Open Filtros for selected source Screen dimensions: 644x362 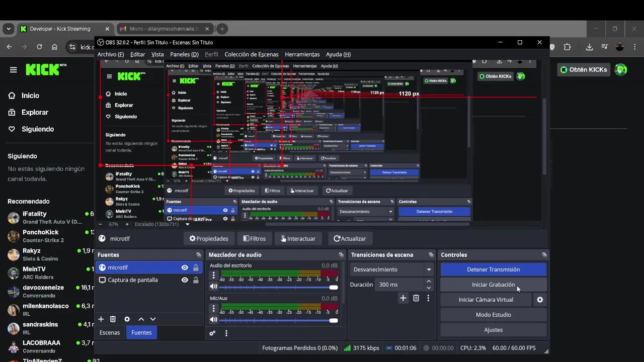click(x=255, y=238)
